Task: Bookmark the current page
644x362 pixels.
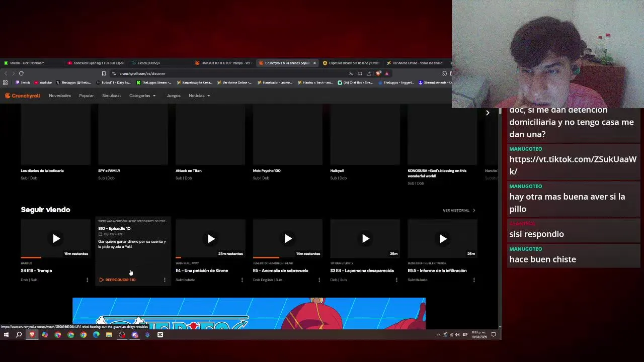Action: click(104, 73)
